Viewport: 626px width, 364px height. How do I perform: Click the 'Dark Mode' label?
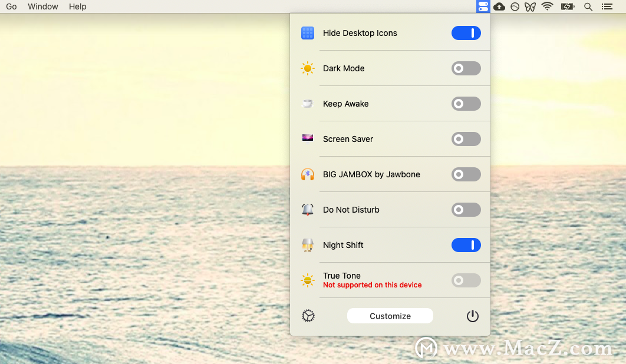(344, 68)
